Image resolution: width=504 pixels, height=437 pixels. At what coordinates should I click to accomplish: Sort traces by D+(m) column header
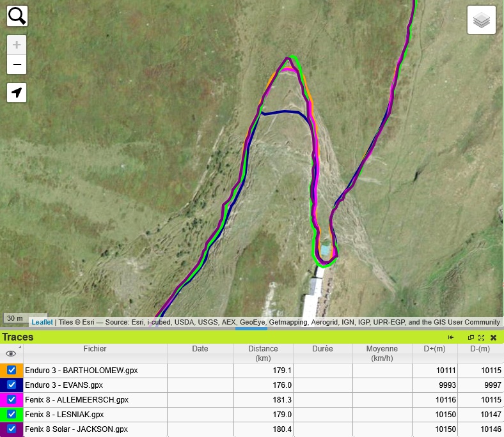point(435,349)
